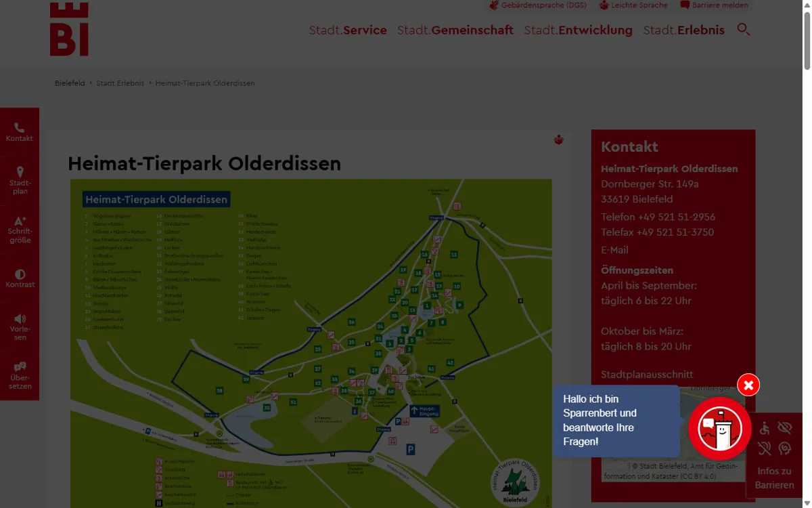Click the Dornberger Str. 149a address
This screenshot has height=508, width=812.
pyautogui.click(x=650, y=184)
